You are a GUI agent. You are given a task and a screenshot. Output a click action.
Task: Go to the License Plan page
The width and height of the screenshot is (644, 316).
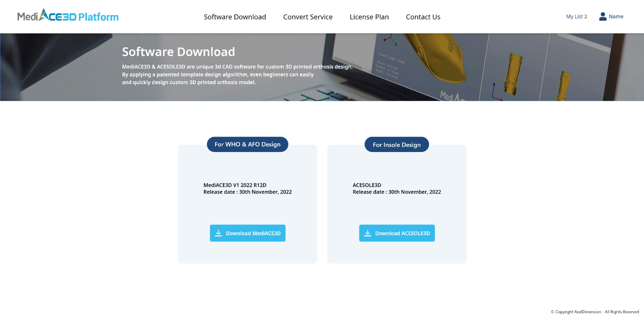369,17
